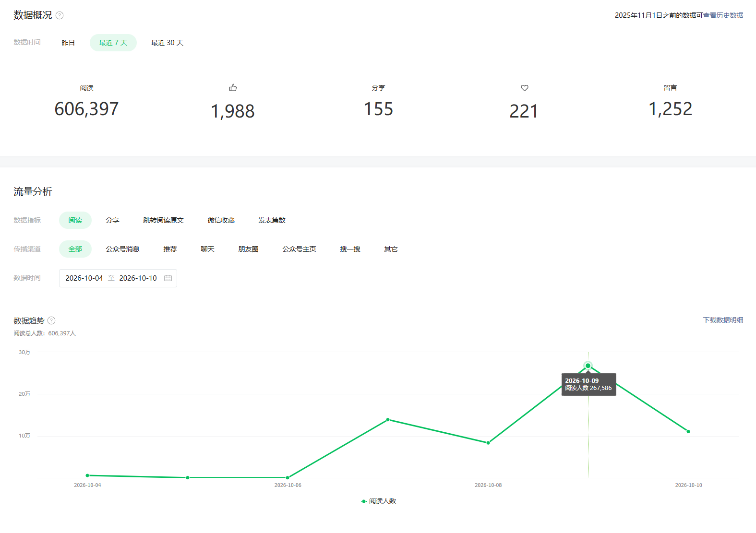Filter channel by 公众号消息

coord(122,249)
